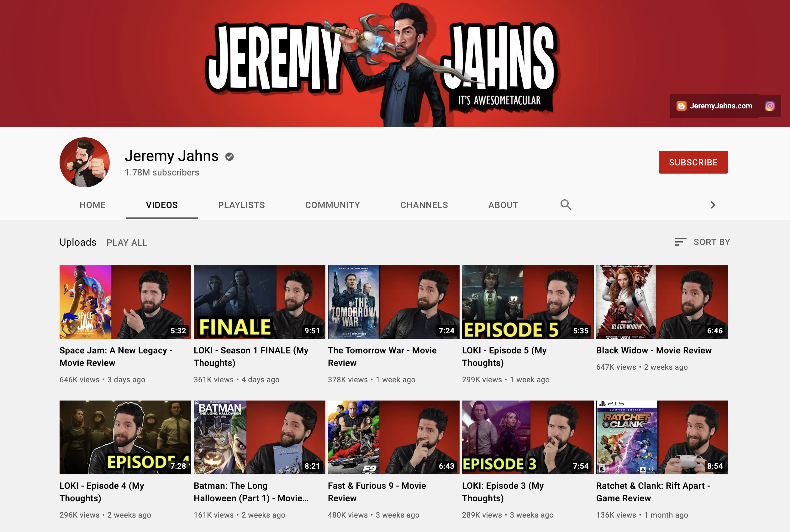Click the verified checkmark badge beside Jeremy Jahns
Viewport: 790px width, 532px height.
[x=229, y=156]
